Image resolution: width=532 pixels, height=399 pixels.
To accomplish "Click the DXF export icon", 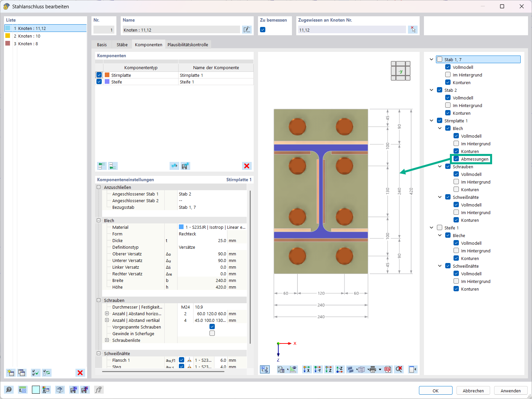I will point(388,369).
